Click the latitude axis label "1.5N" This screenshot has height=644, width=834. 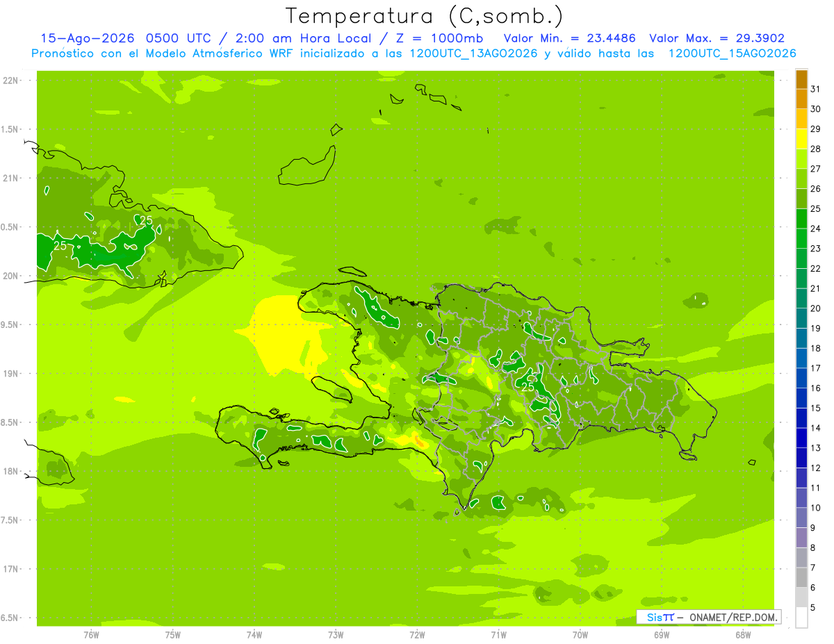[10, 129]
